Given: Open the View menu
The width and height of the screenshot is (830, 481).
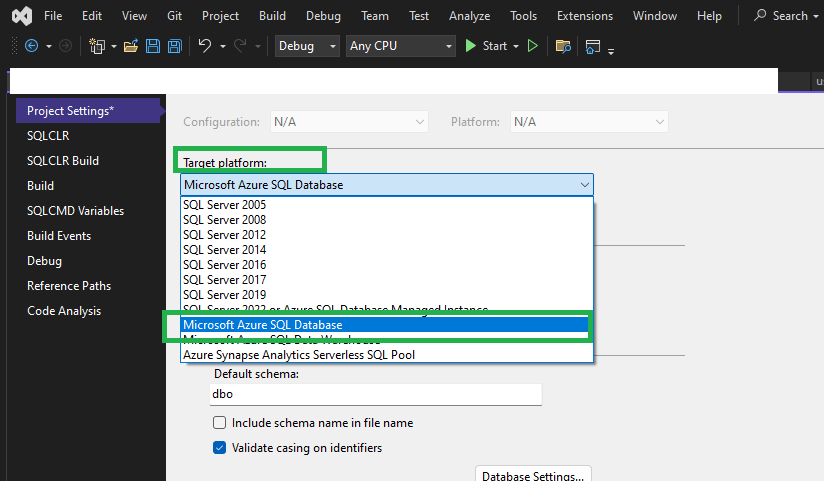Looking at the screenshot, I should pyautogui.click(x=134, y=16).
